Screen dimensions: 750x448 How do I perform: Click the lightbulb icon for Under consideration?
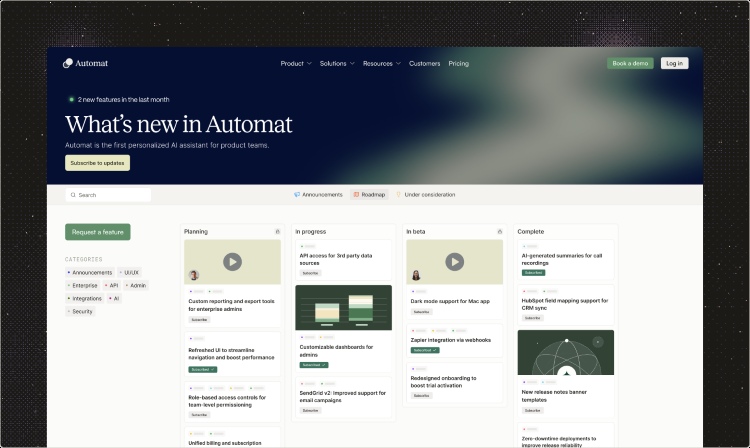point(398,195)
